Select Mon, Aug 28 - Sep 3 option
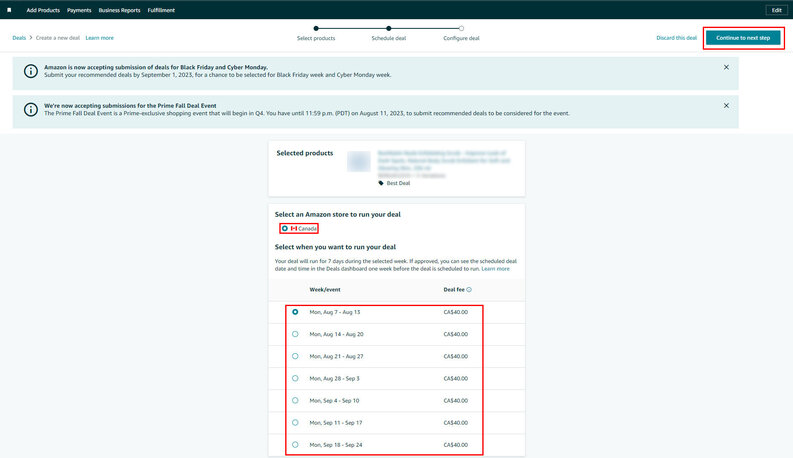Screen dimensions: 793x458 coord(295,378)
